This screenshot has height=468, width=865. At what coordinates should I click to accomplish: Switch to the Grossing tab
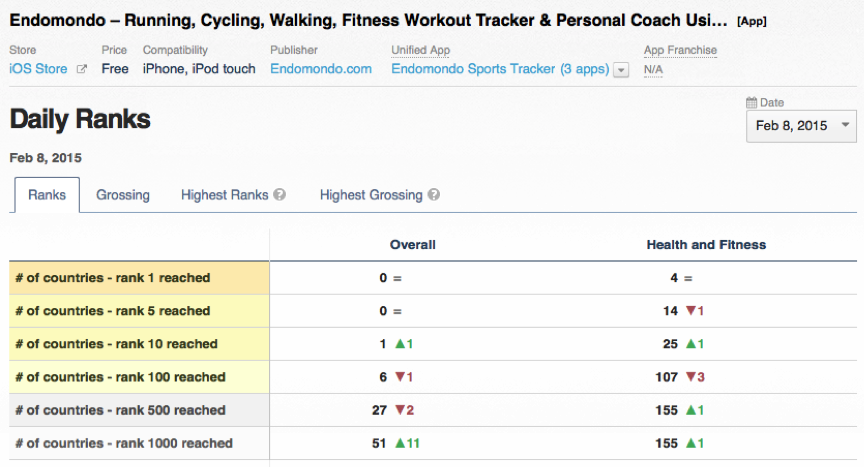(123, 195)
